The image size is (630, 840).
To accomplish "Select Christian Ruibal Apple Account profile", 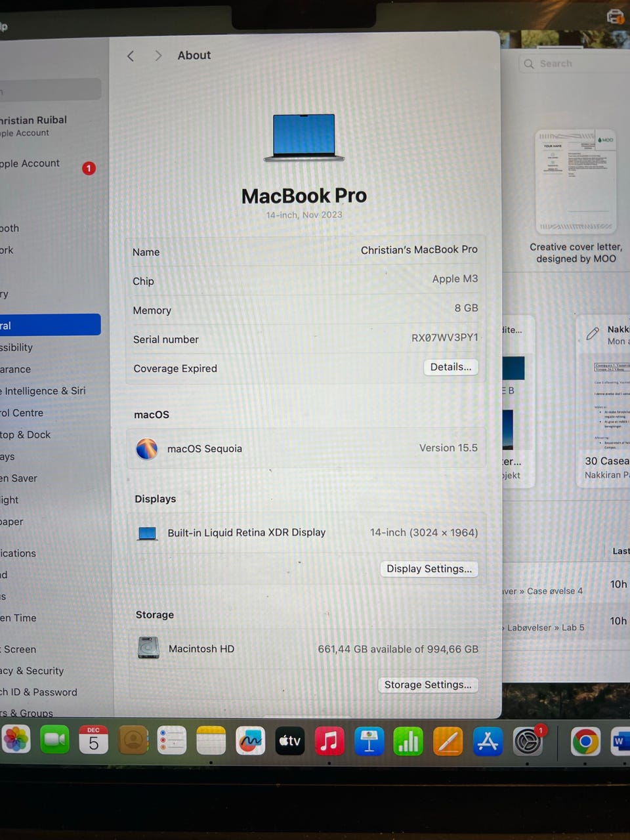I will [x=33, y=126].
